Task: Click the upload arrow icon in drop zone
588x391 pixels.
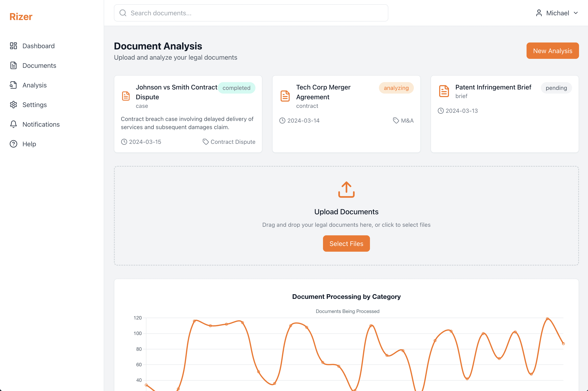Action: (346, 190)
